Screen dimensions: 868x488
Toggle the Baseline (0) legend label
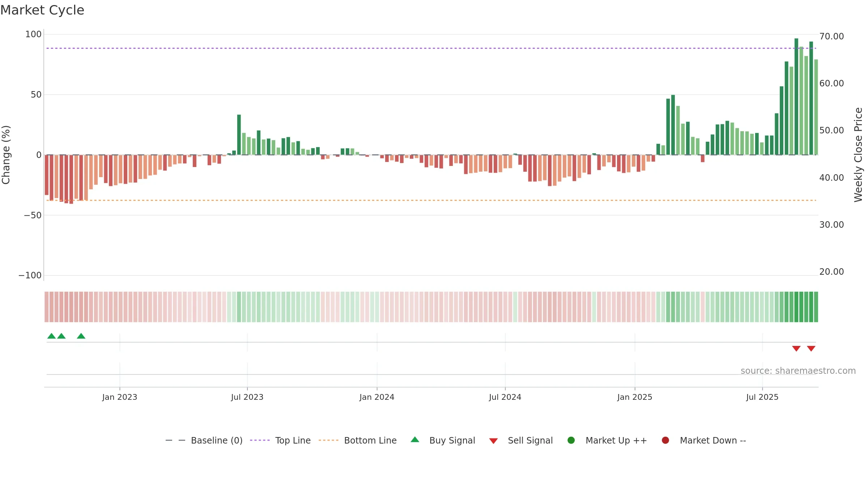[217, 441]
